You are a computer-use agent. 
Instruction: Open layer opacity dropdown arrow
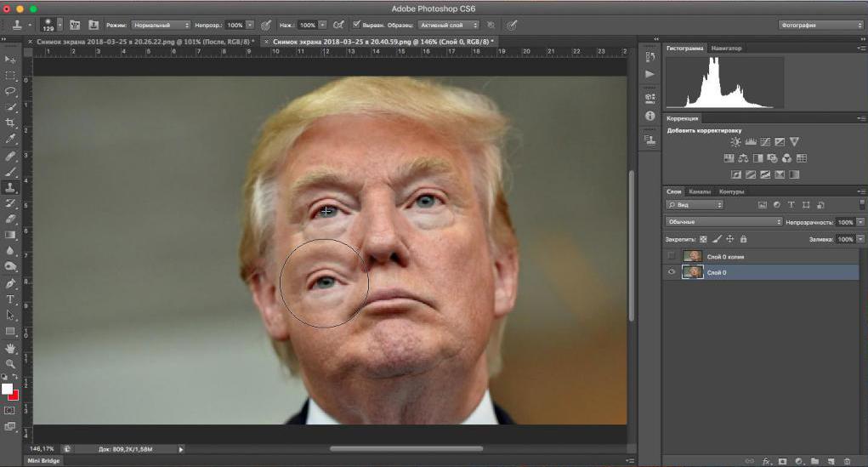point(860,222)
